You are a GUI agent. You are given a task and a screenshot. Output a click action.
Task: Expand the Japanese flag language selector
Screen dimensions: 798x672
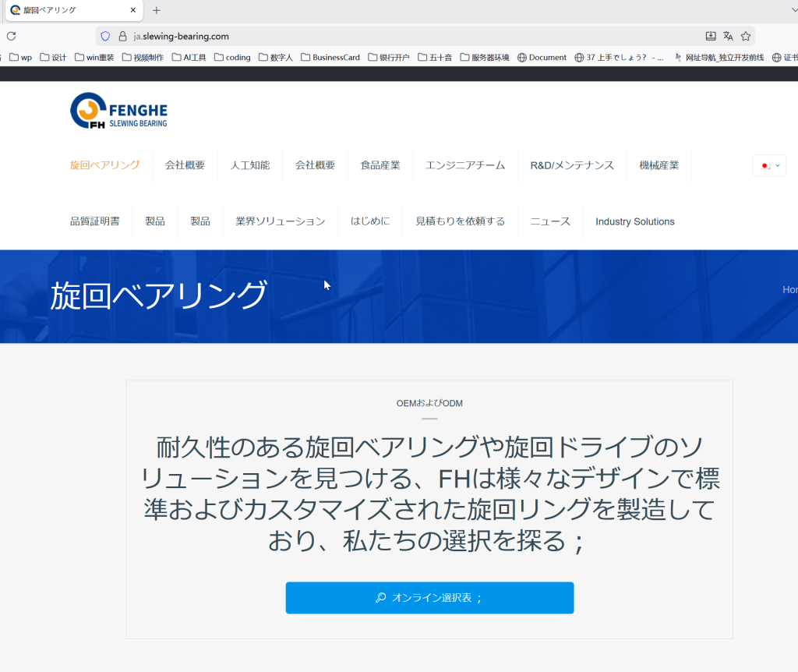tap(769, 165)
